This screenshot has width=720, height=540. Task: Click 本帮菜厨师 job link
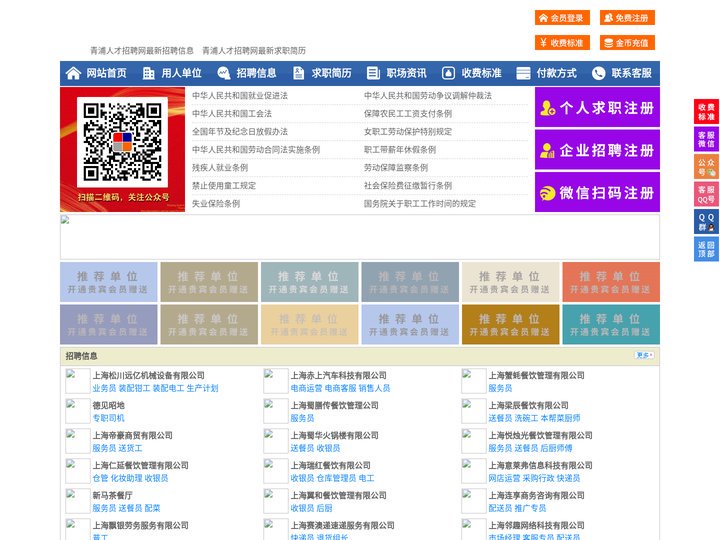(561, 418)
